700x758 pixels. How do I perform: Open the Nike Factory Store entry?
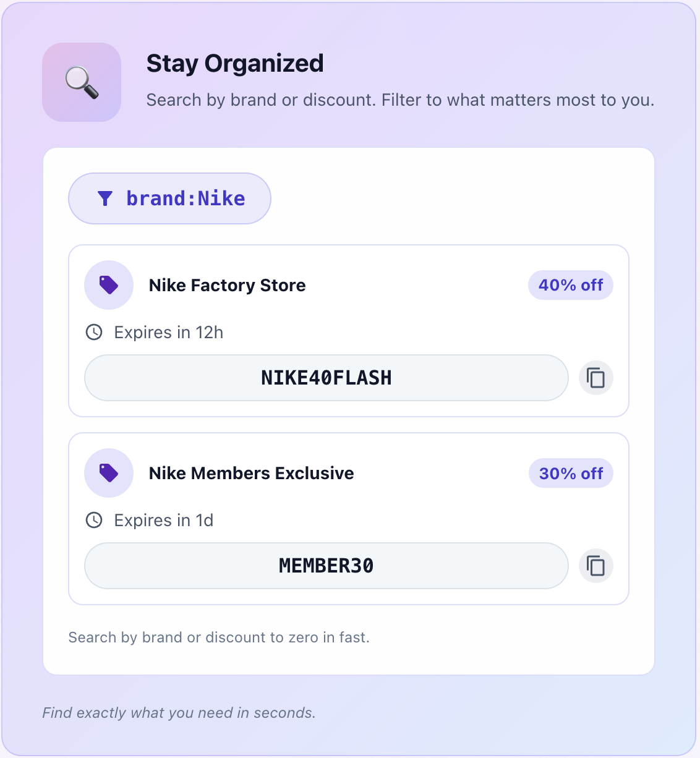[x=227, y=285]
